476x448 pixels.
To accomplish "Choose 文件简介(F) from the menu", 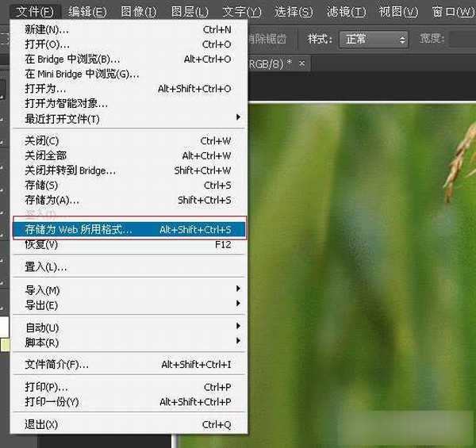I will [x=57, y=365].
